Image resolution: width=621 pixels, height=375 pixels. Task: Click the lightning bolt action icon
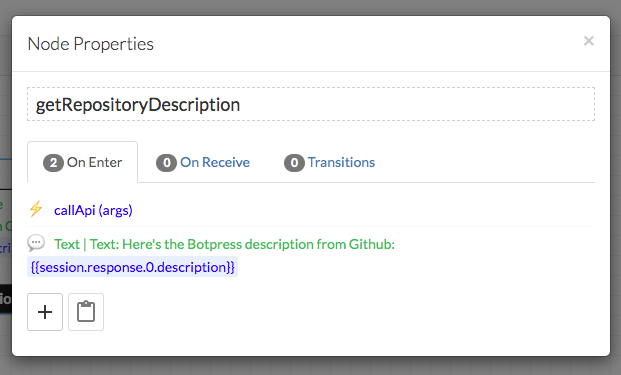36,209
